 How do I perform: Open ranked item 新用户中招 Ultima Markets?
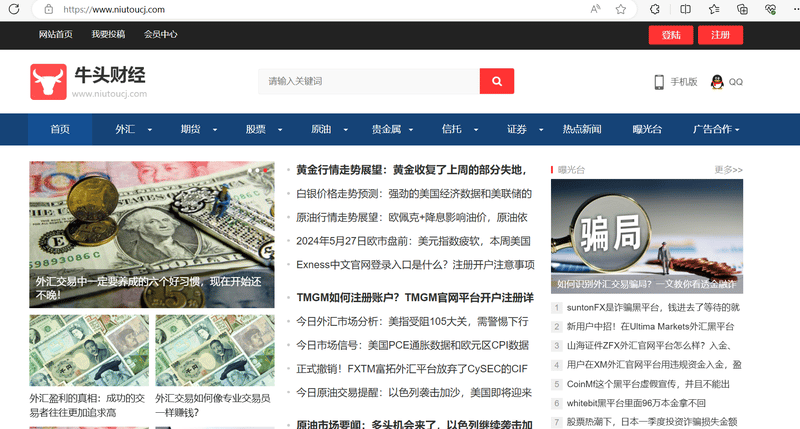pos(651,326)
